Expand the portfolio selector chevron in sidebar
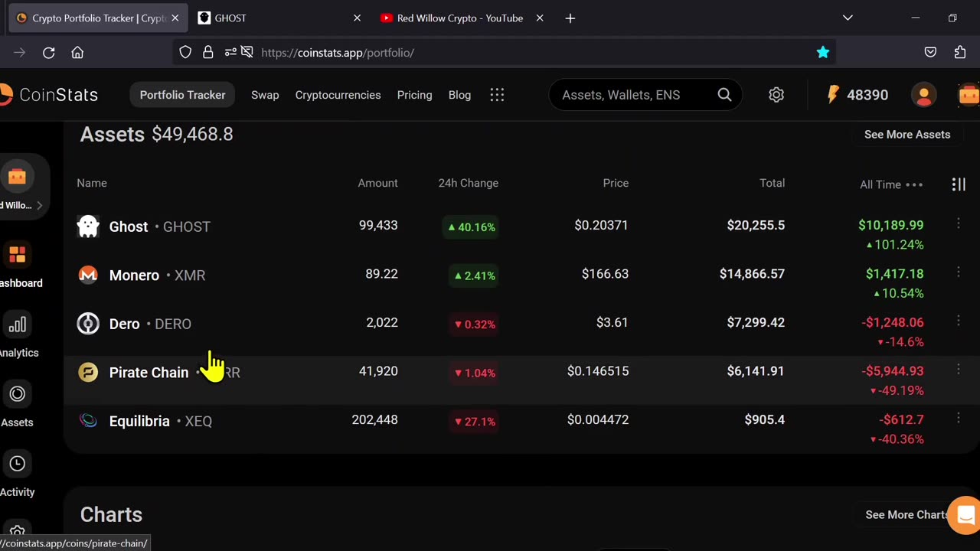This screenshot has height=551, width=980. pyautogui.click(x=39, y=205)
